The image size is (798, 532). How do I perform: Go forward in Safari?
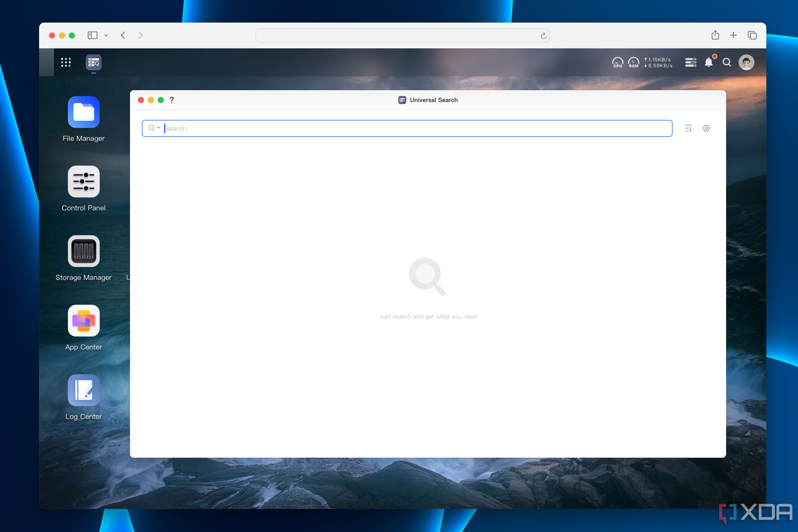pyautogui.click(x=140, y=35)
